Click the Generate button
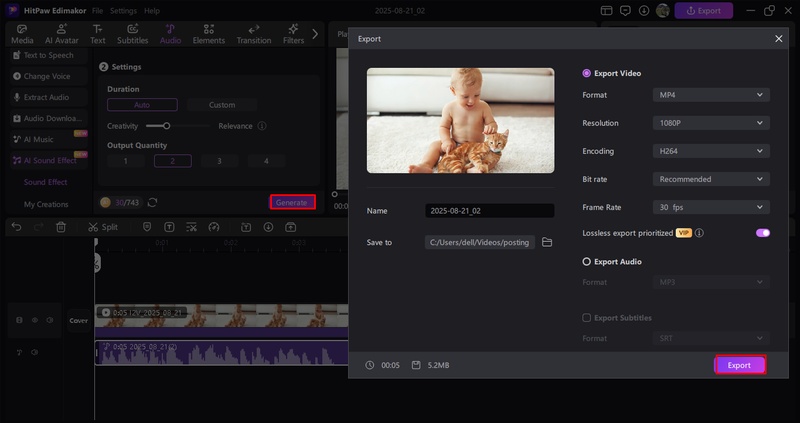Viewport: 800px width, 423px height. pyautogui.click(x=292, y=203)
